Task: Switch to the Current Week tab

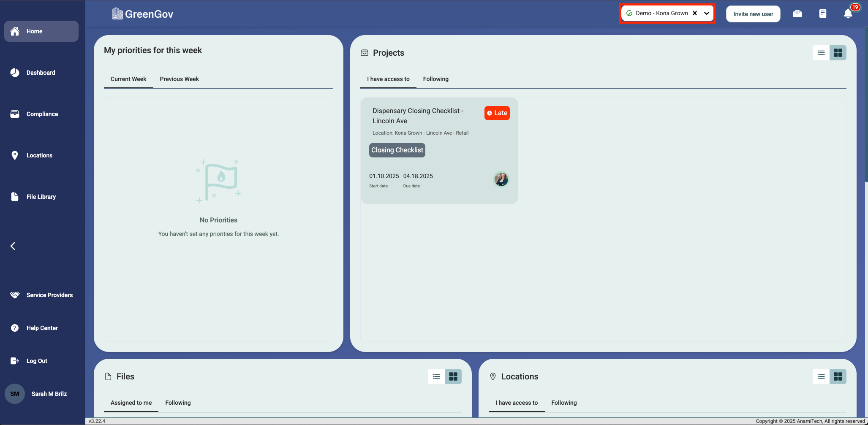Action: click(x=128, y=79)
